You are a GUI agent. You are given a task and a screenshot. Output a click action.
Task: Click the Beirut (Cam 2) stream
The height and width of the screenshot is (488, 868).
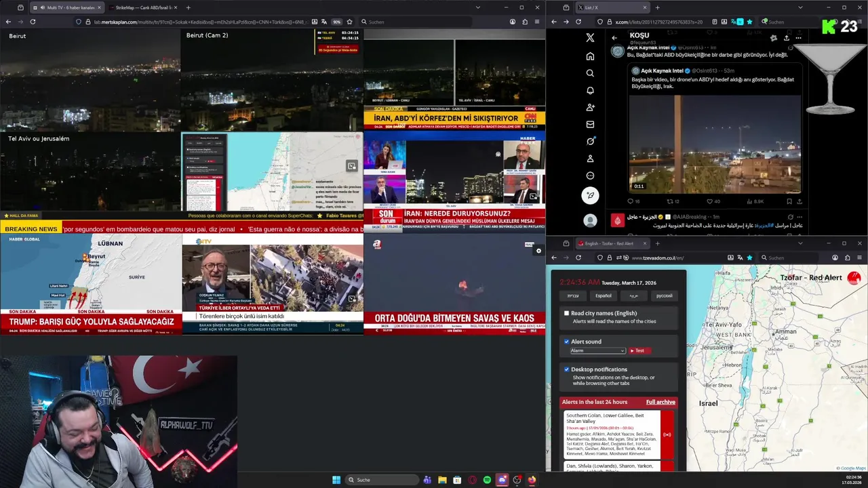click(x=272, y=80)
